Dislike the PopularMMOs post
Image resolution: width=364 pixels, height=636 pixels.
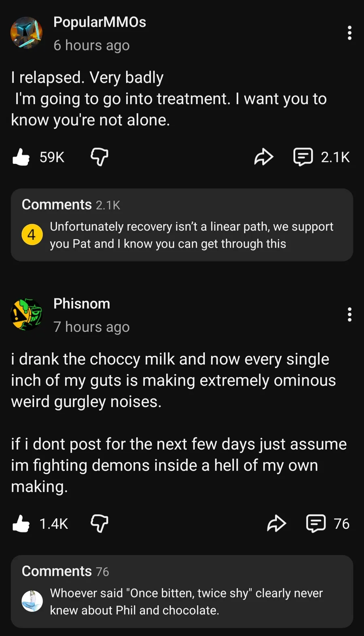point(99,157)
